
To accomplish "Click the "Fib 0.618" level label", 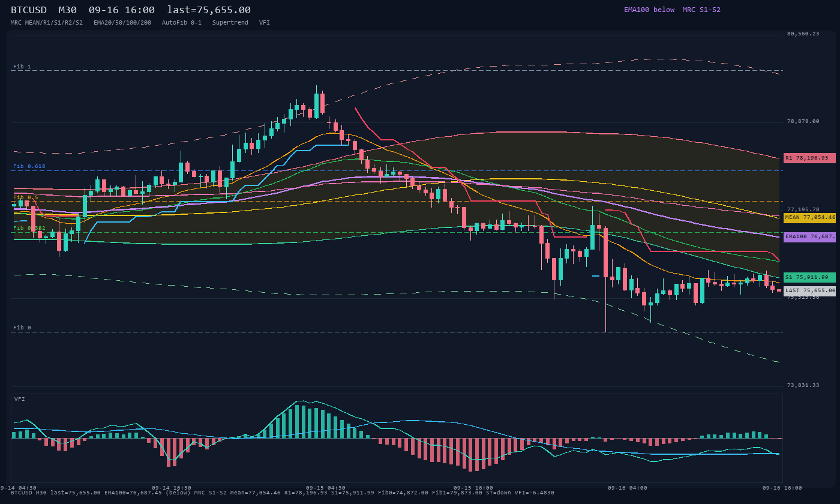I will pos(29,166).
